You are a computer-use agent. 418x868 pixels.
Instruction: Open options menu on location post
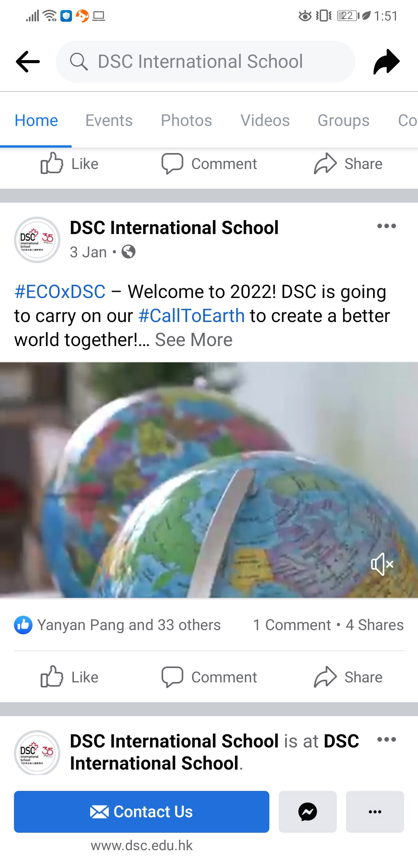(387, 739)
